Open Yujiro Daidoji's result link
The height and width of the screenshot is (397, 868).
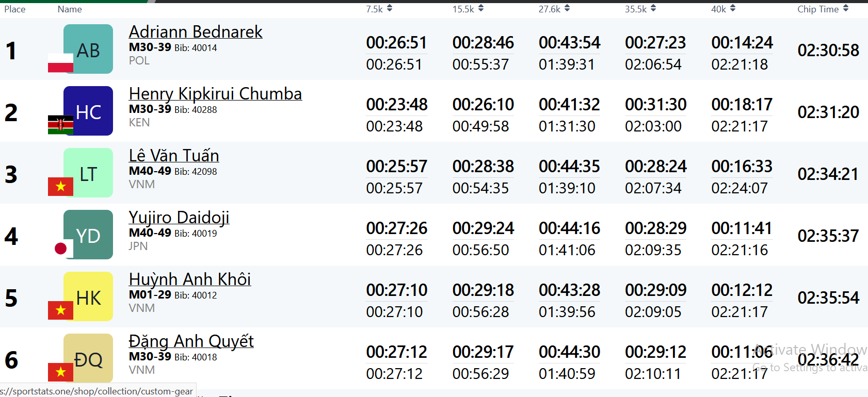[179, 218]
